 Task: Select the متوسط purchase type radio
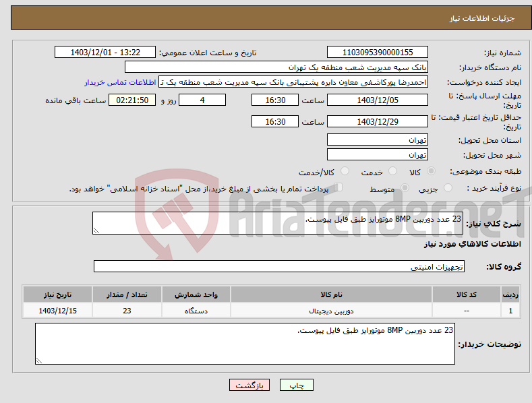coord(405,187)
